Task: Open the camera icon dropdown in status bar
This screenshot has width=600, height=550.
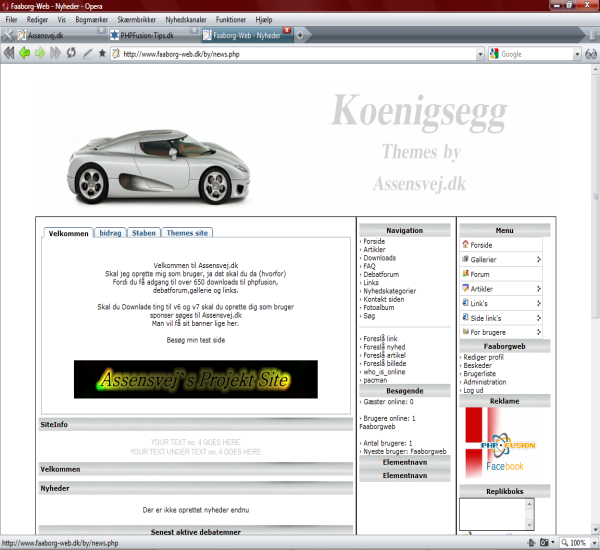Action: (x=553, y=542)
